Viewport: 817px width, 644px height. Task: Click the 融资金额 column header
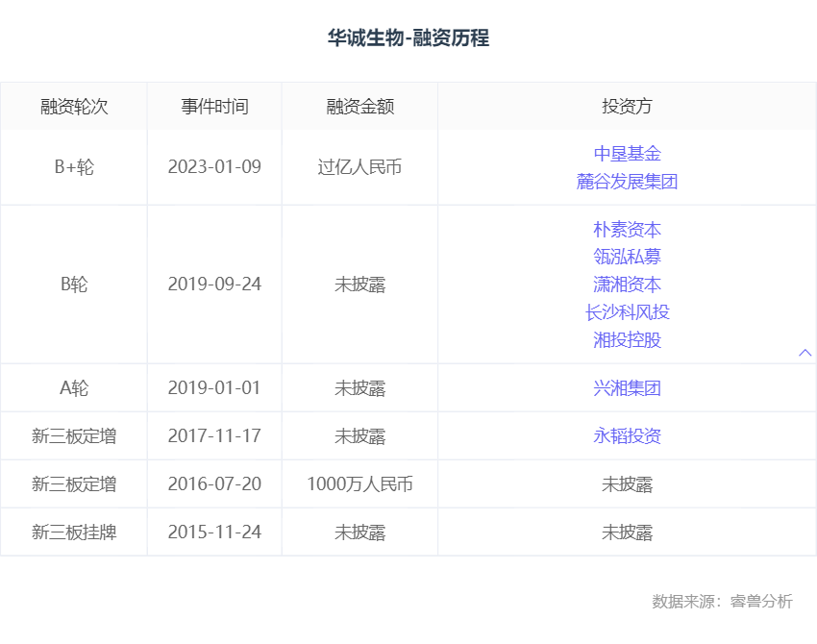[360, 107]
